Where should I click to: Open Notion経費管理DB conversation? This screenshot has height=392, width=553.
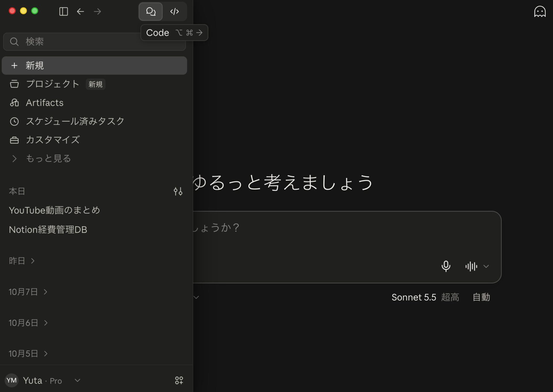94,230
